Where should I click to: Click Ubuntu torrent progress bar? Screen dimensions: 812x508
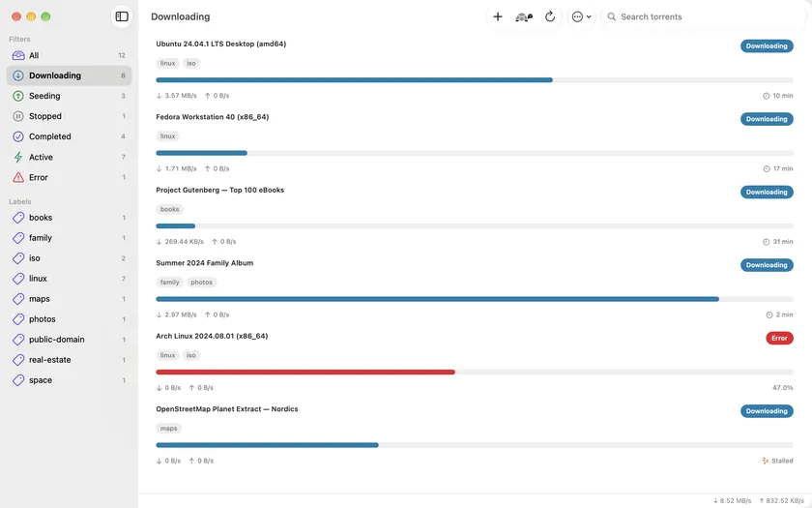point(475,79)
